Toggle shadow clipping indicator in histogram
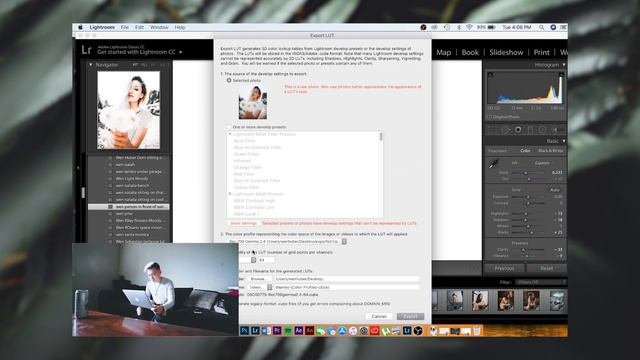 click(x=490, y=74)
